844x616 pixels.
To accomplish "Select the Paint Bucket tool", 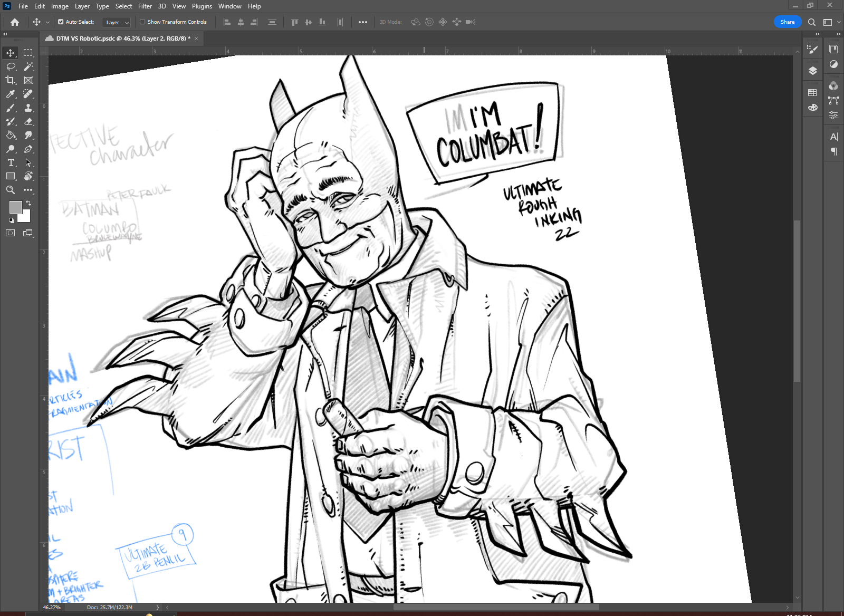I will point(11,135).
